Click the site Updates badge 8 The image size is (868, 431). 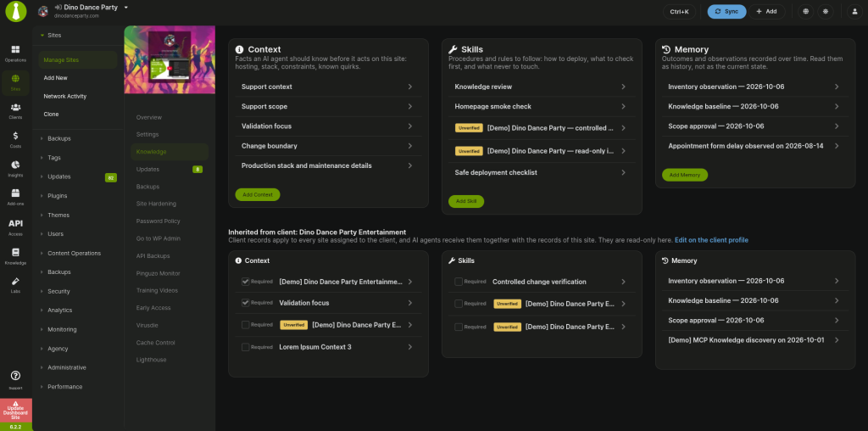(x=197, y=169)
